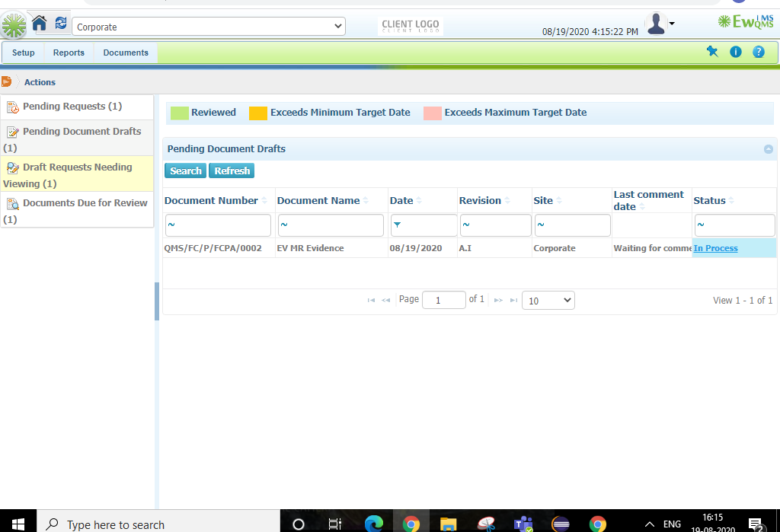
Task: Open the rows-per-page dropdown showing 10
Action: pyautogui.click(x=548, y=301)
